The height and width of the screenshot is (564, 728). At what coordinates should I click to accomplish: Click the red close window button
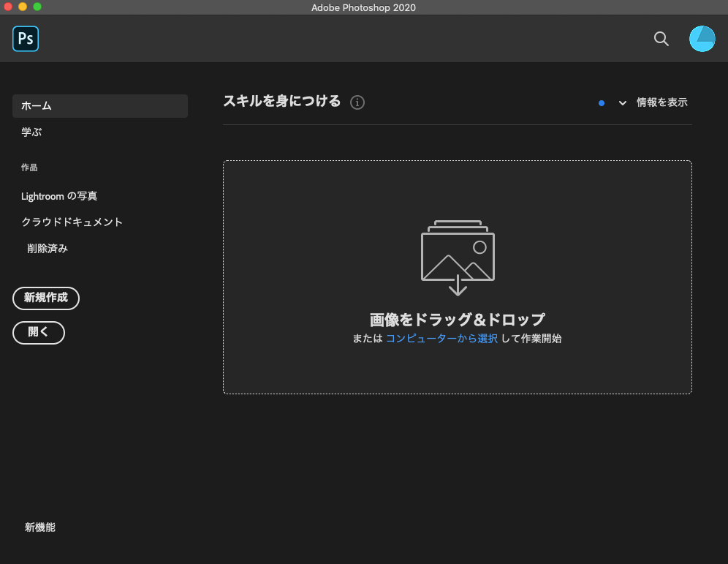coord(8,7)
